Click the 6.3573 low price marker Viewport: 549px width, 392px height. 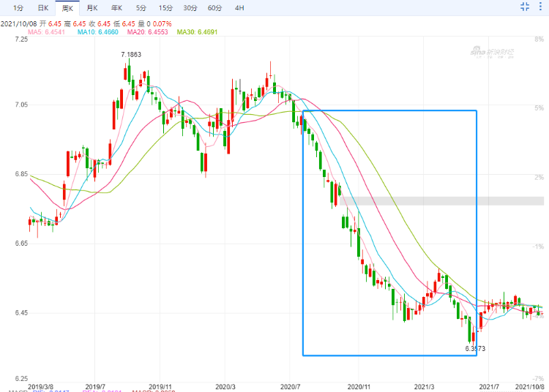point(475,349)
